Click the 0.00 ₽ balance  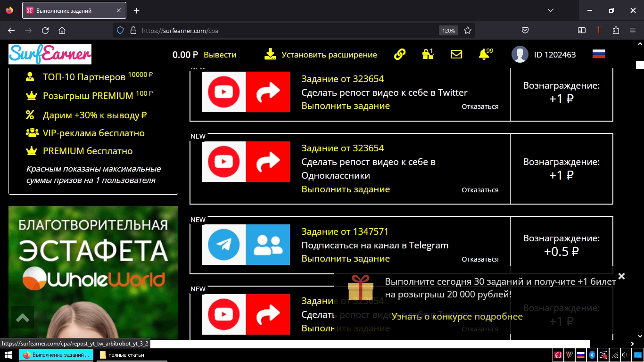coord(185,55)
